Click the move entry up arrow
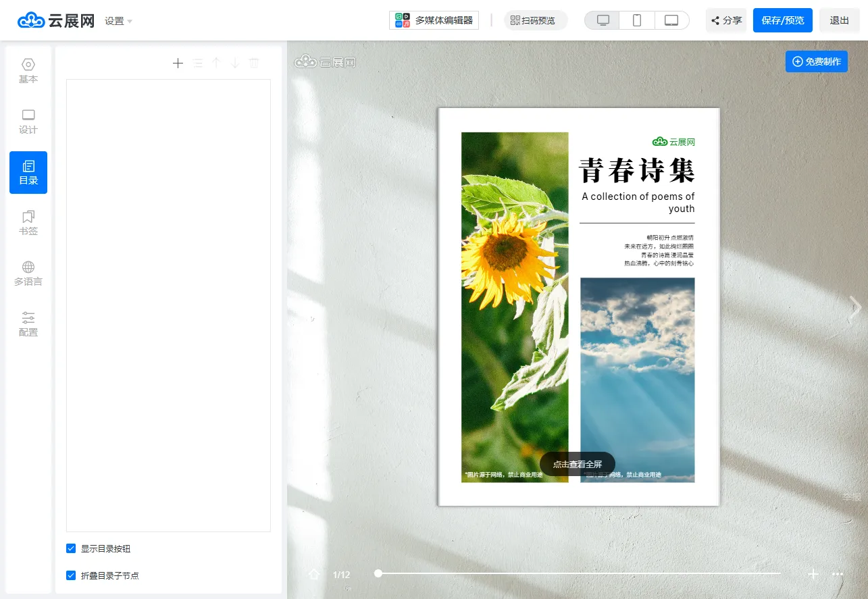Viewport: 868px width, 599px height. 216,63
